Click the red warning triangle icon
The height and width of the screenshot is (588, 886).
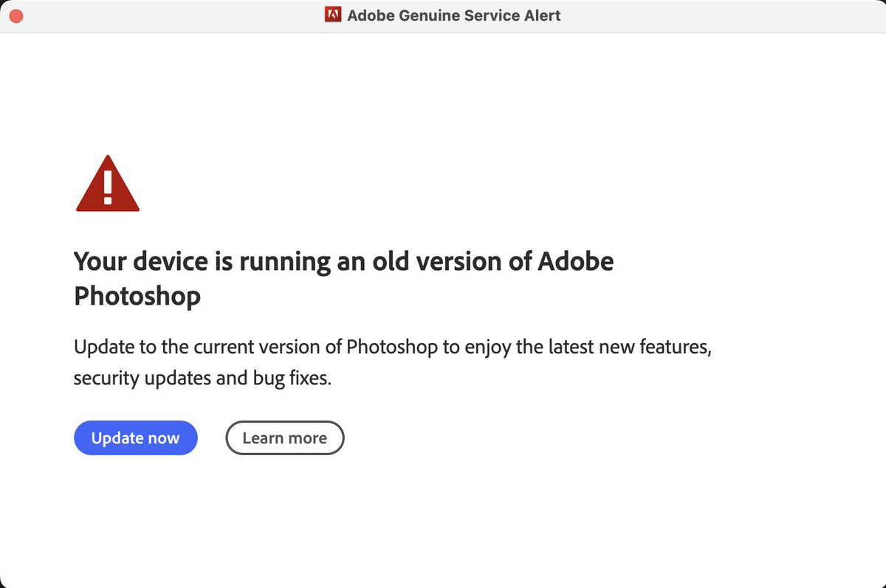click(x=108, y=184)
